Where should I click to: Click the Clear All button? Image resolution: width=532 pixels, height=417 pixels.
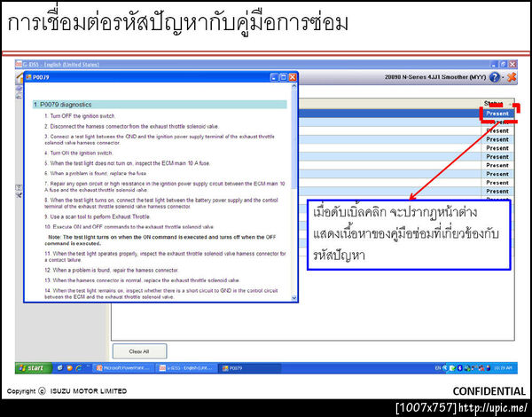[139, 351]
